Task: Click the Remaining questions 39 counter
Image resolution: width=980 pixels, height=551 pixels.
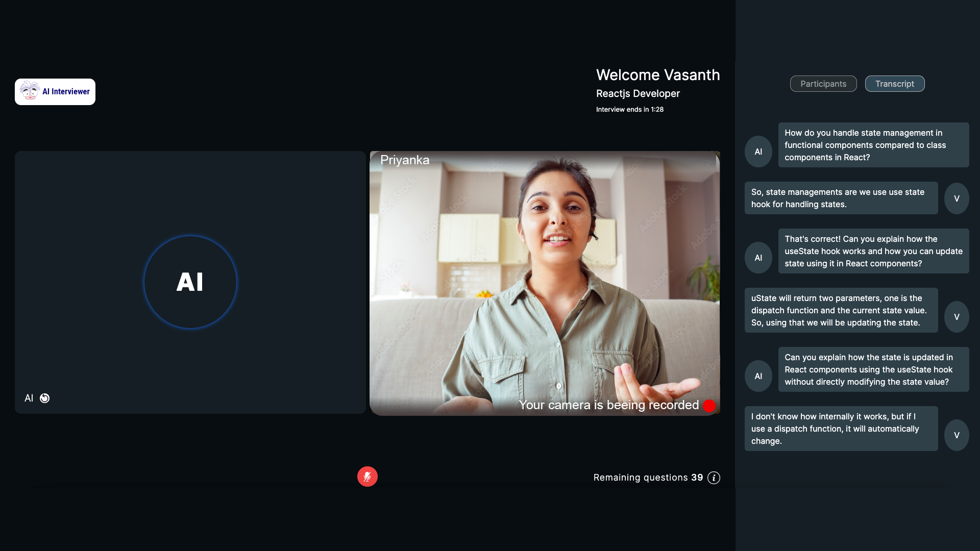Action: point(648,478)
